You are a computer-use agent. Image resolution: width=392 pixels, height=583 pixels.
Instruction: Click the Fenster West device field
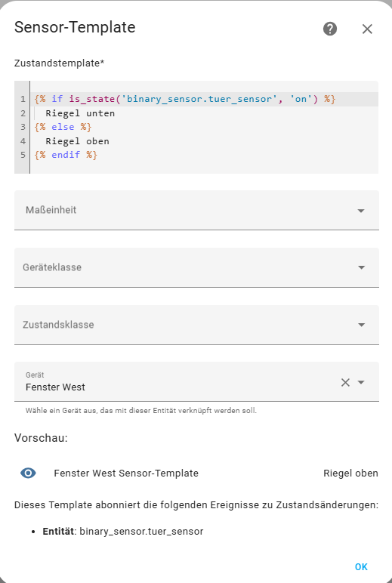click(x=196, y=381)
